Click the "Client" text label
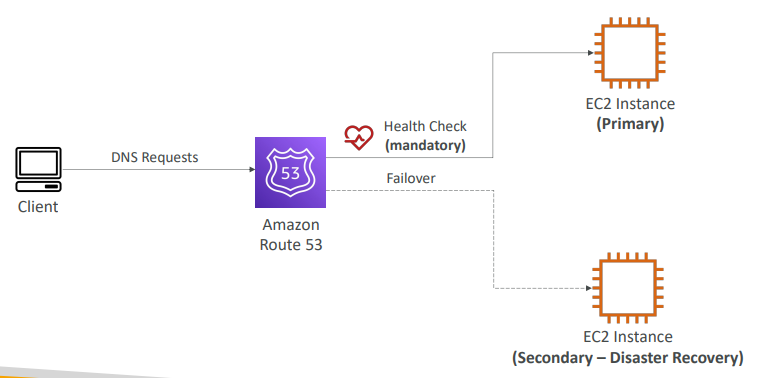The image size is (767, 378). pos(38,207)
